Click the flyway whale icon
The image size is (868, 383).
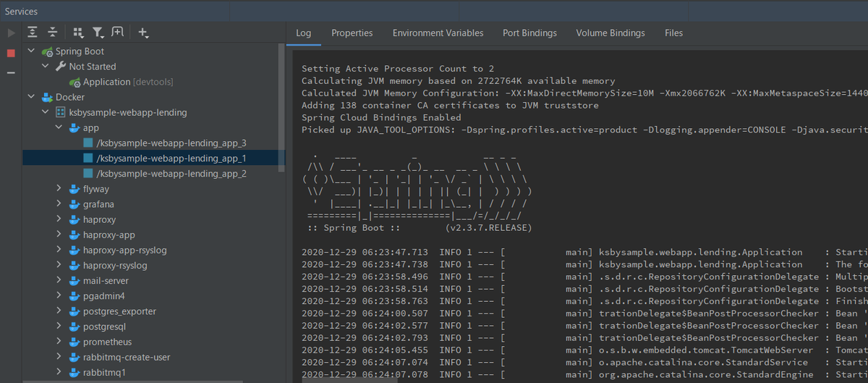tap(75, 188)
